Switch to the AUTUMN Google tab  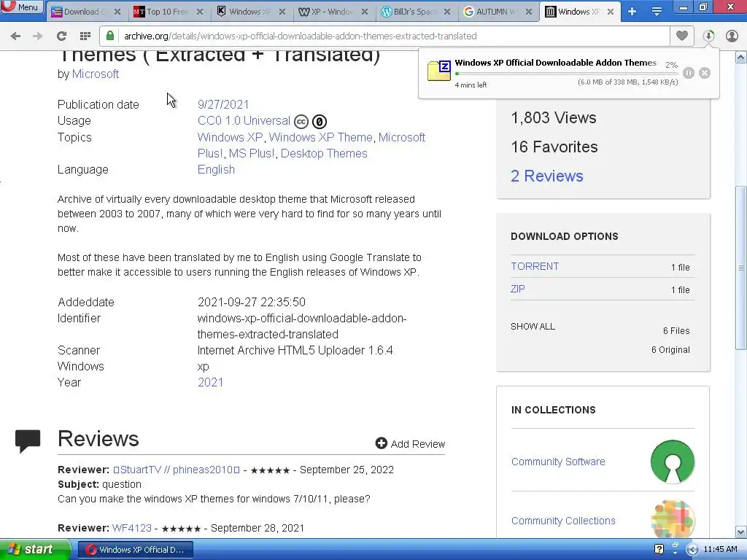point(496,12)
